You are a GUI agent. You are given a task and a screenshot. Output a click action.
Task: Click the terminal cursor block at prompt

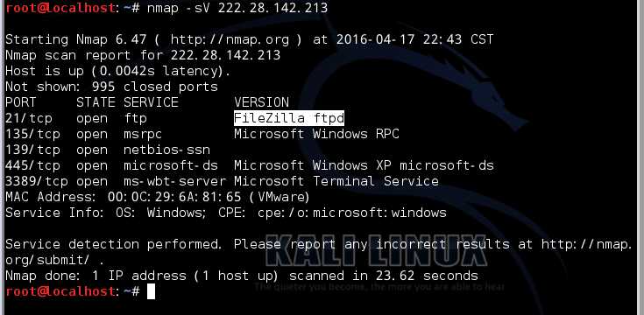(151, 291)
